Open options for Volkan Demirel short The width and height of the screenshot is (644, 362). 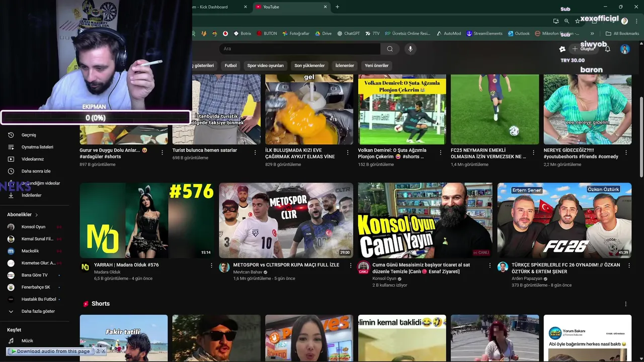click(440, 152)
